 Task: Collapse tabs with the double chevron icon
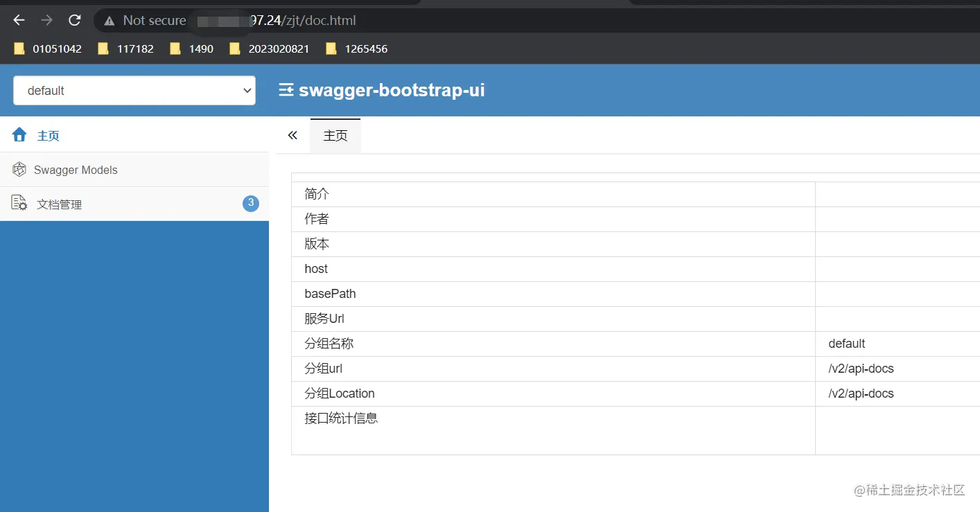[x=292, y=135]
